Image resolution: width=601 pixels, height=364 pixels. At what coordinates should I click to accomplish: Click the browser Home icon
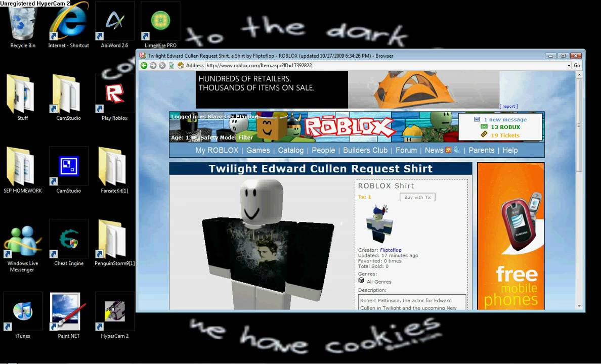181,66
